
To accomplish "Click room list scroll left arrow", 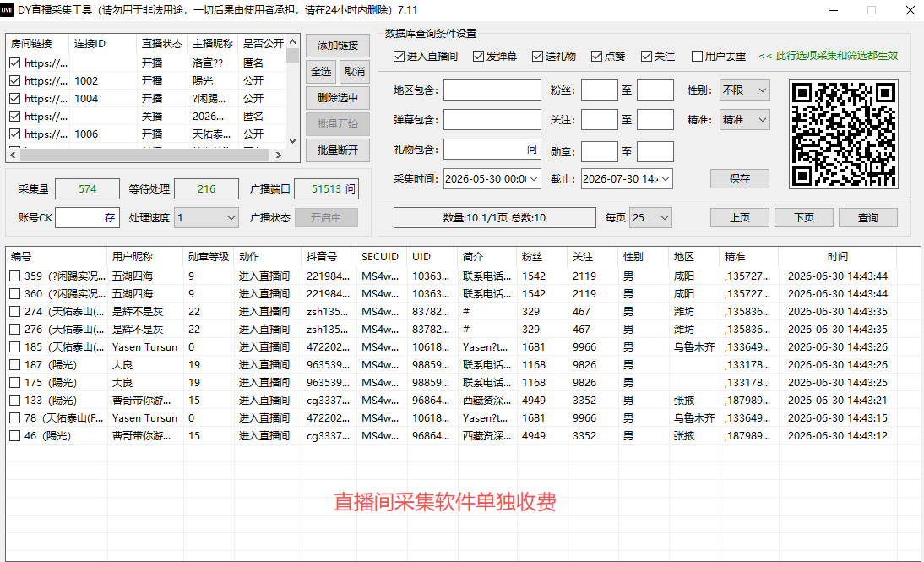I will [x=13, y=156].
